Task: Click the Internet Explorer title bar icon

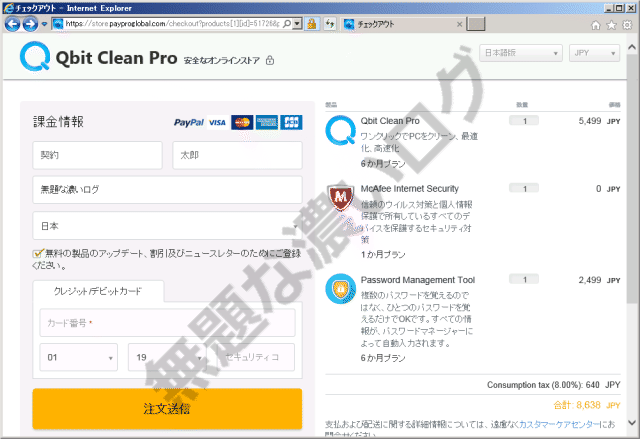Action: 8,8
